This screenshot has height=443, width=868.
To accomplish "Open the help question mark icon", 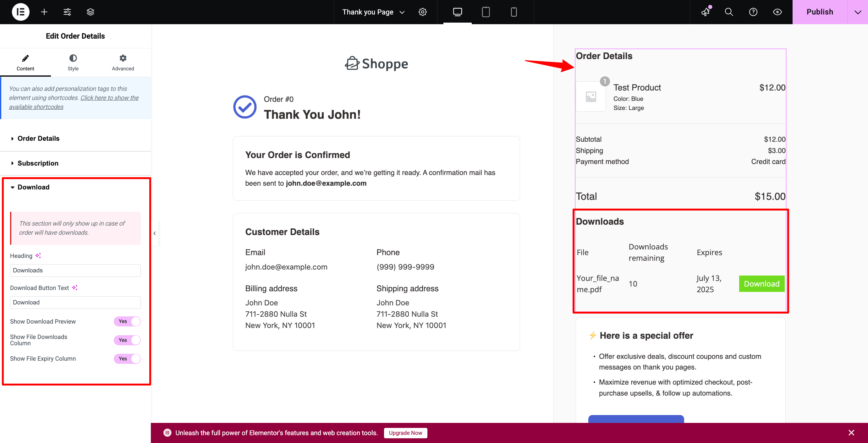I will (753, 12).
